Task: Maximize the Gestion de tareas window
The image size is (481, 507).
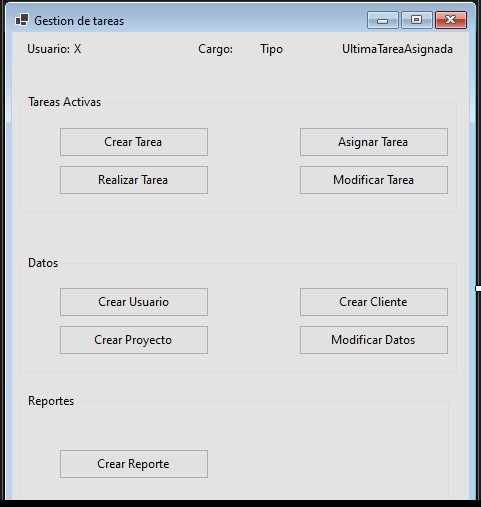Action: 416,20
